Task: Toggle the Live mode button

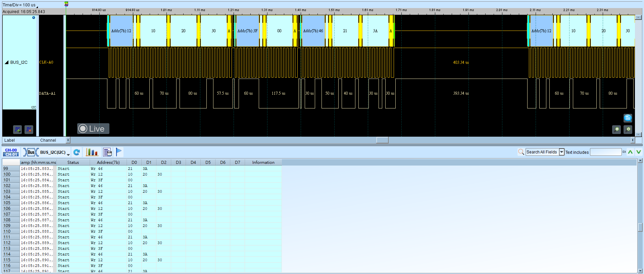Action: click(x=93, y=129)
